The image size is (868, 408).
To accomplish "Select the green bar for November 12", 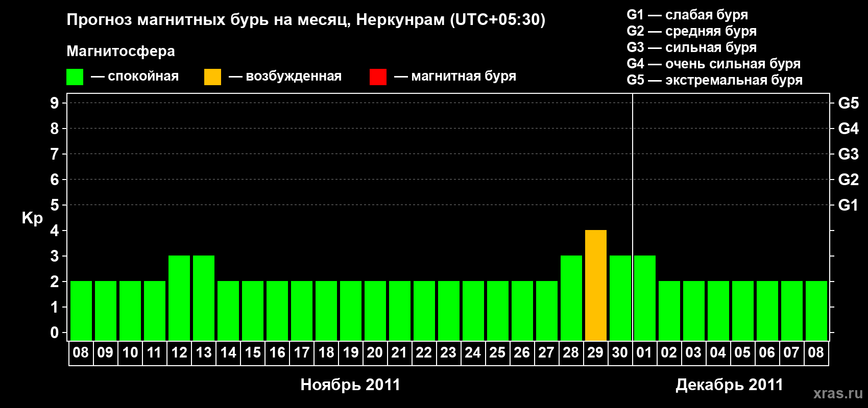I will coord(179,298).
